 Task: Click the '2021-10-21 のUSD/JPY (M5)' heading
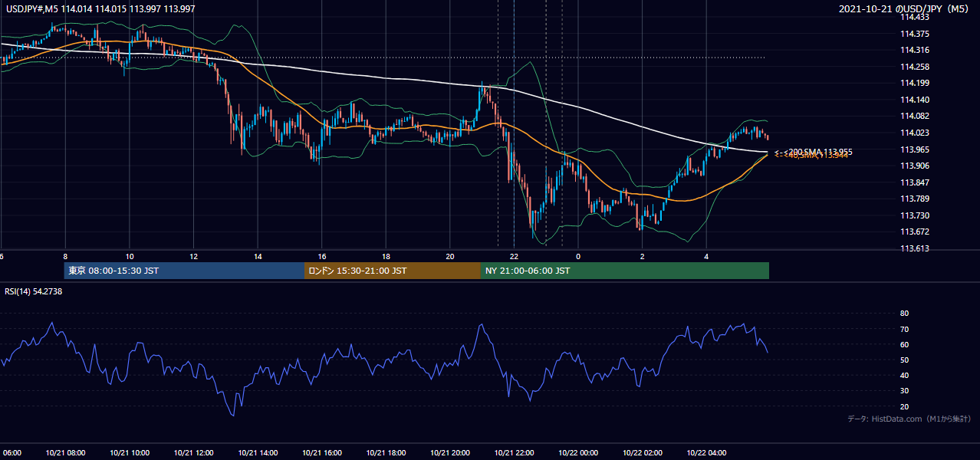tap(906, 8)
